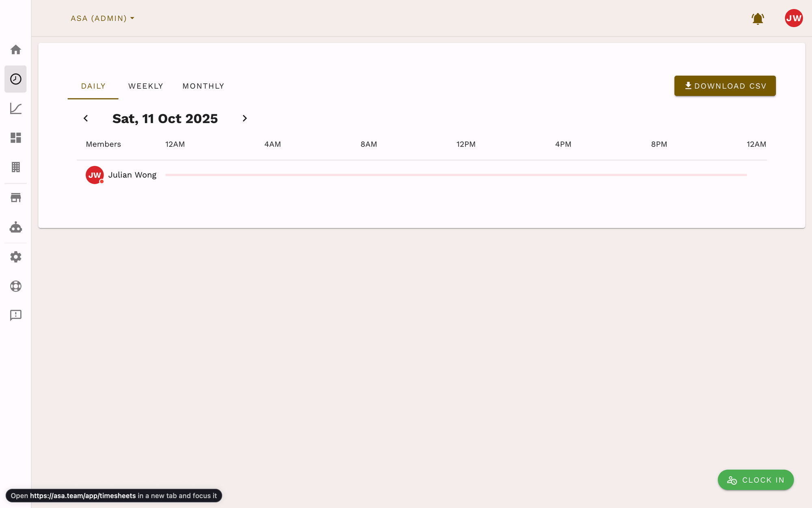Open the robot bot sidebar icon

pyautogui.click(x=15, y=227)
